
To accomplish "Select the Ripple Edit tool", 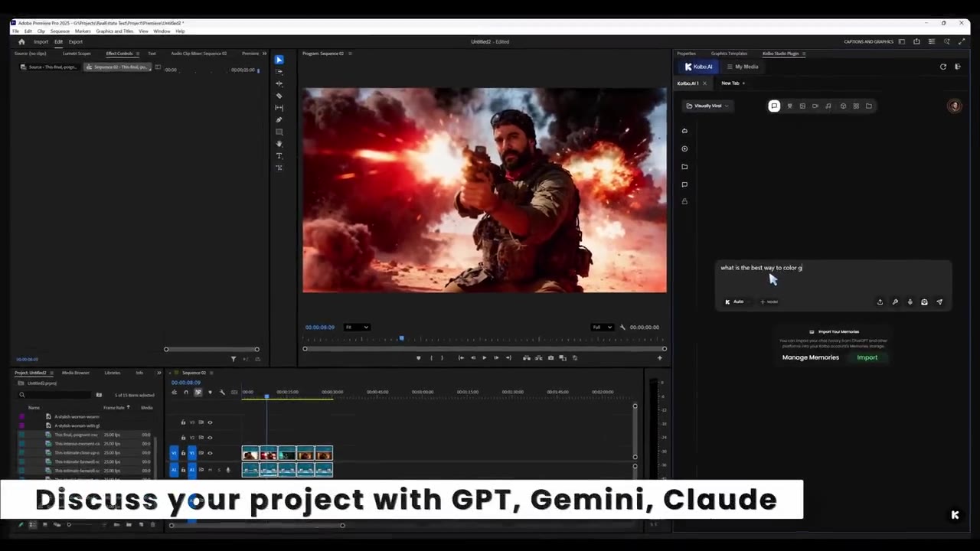I will pos(279,83).
